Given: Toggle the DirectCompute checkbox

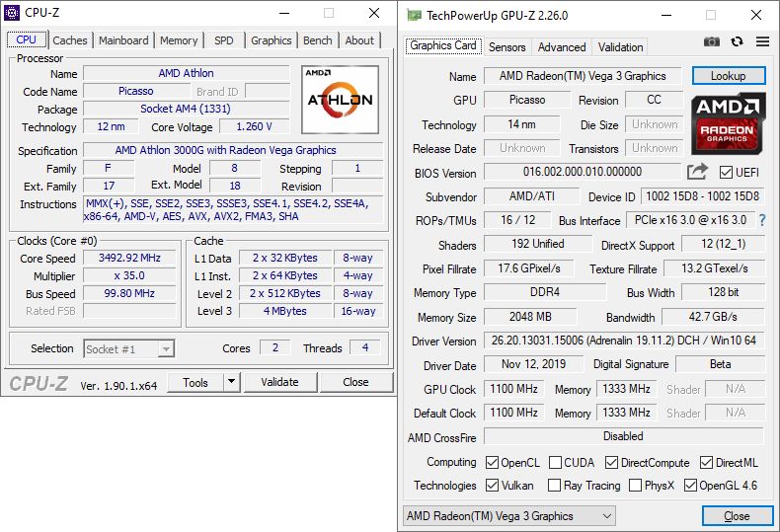Looking at the screenshot, I should pyautogui.click(x=611, y=462).
